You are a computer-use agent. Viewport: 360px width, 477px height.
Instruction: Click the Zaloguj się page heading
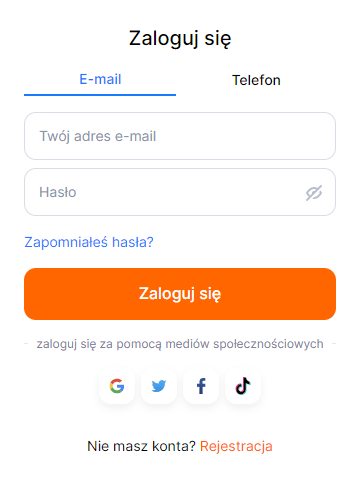(180, 38)
